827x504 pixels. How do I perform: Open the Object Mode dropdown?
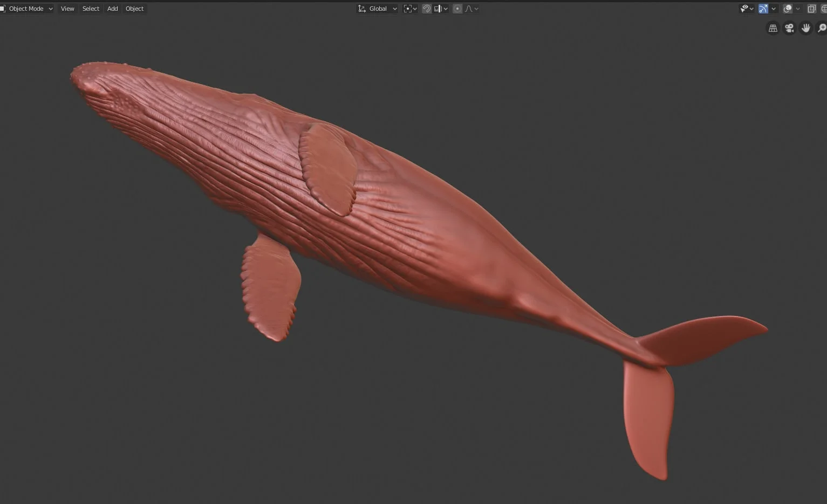[x=28, y=8]
